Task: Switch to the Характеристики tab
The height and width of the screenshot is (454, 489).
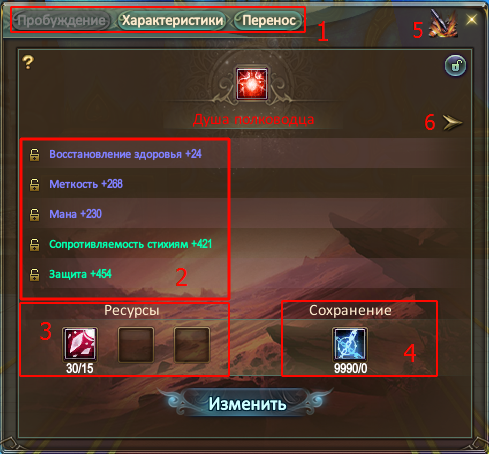Action: (172, 20)
